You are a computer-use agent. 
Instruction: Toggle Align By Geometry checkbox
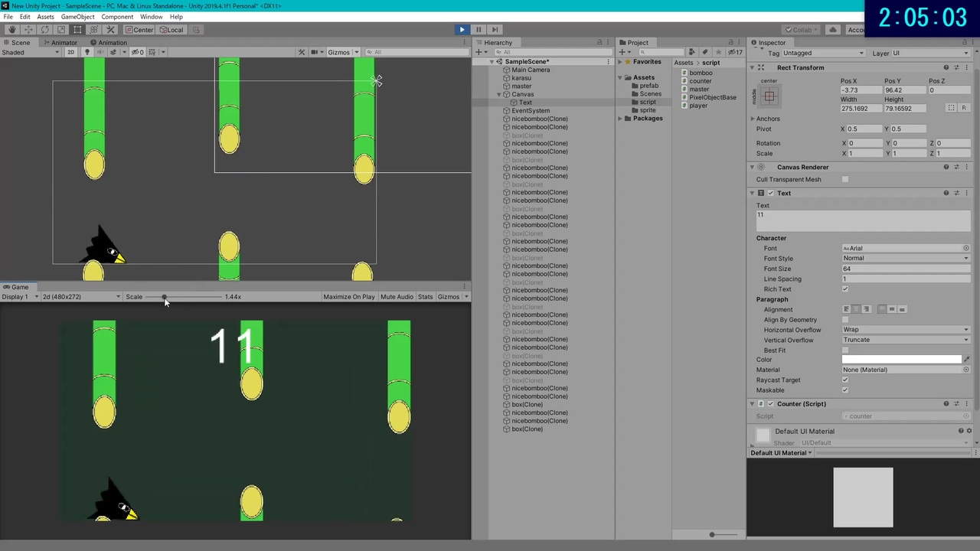tap(845, 320)
